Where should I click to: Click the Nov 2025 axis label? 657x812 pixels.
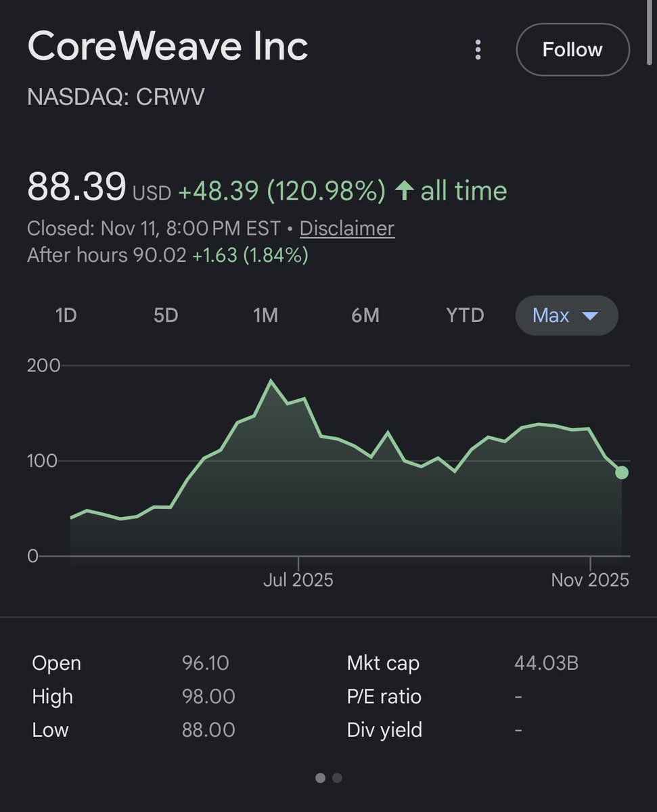tap(590, 580)
